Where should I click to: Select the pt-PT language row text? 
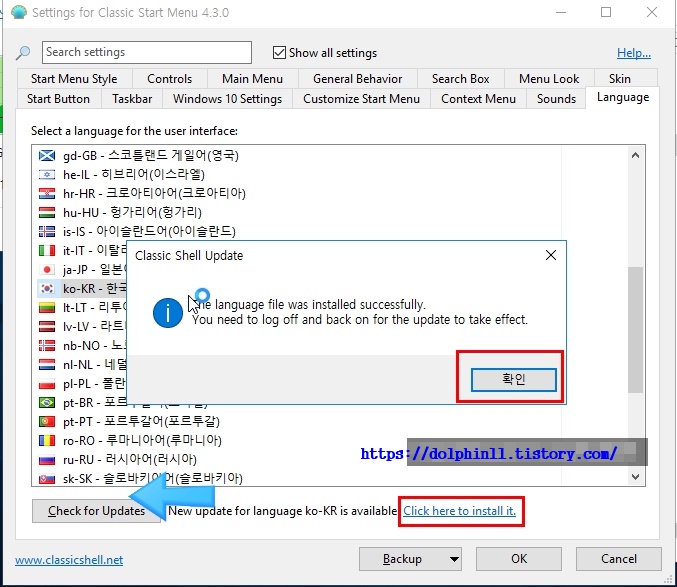[141, 421]
